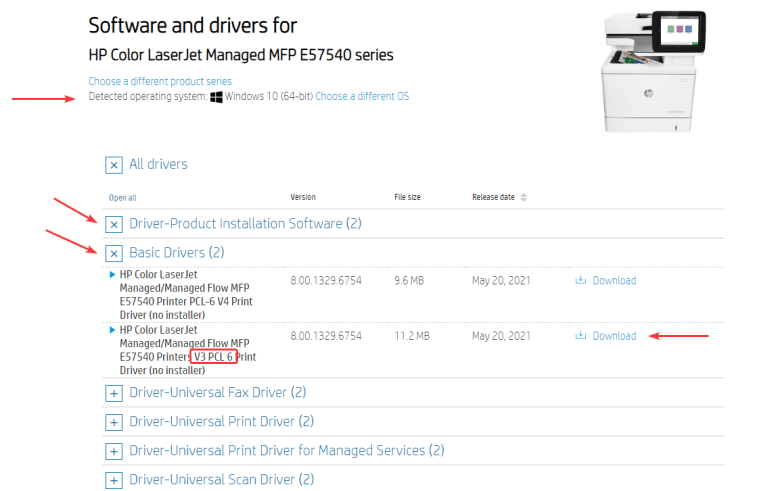Open the Choose a different OS link

[x=362, y=97]
